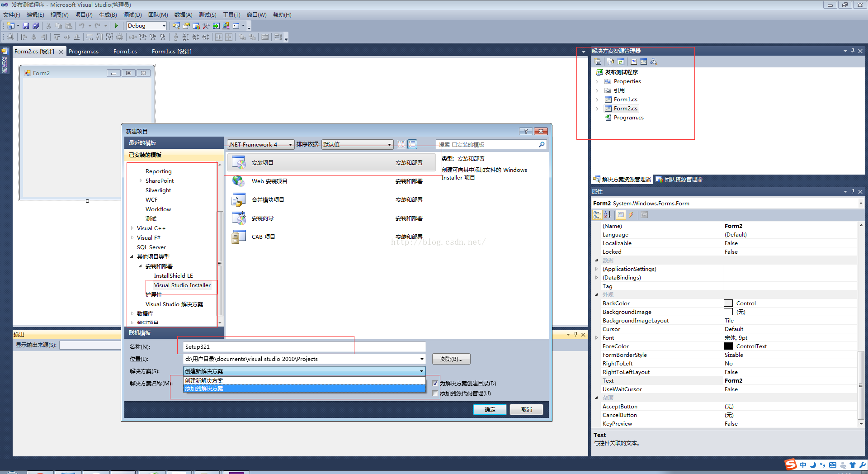Image resolution: width=868 pixels, height=474 pixels.
Task: Expand the Properties node in Solution Explorer
Action: [597, 81]
